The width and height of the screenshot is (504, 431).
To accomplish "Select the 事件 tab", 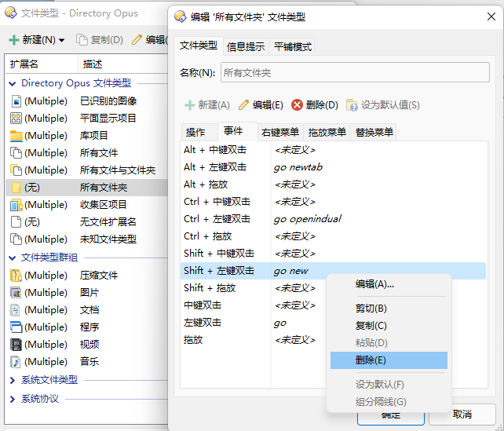I will click(238, 131).
